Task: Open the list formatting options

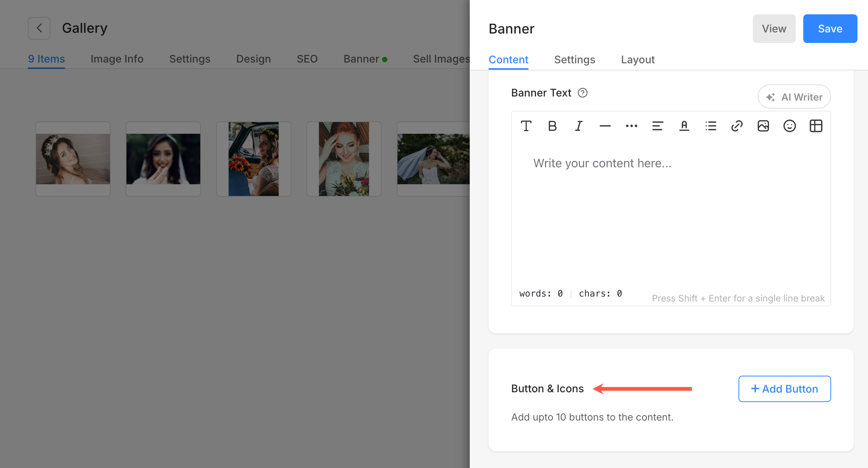Action: (x=711, y=126)
